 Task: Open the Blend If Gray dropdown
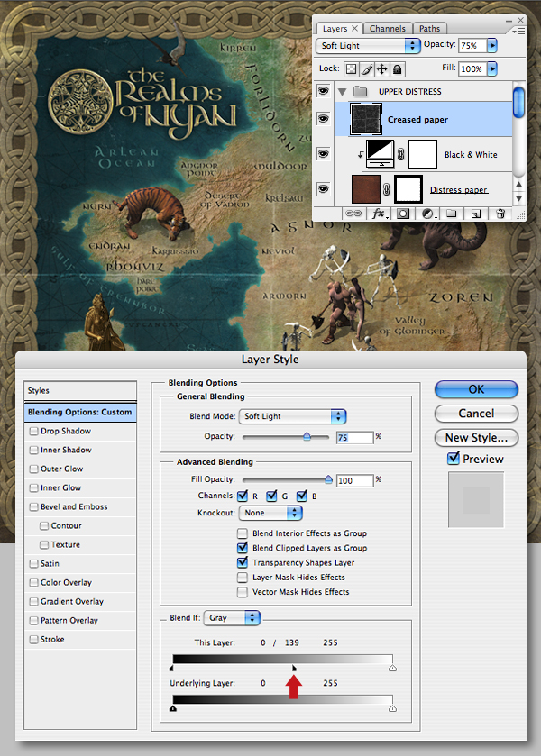[x=232, y=617]
